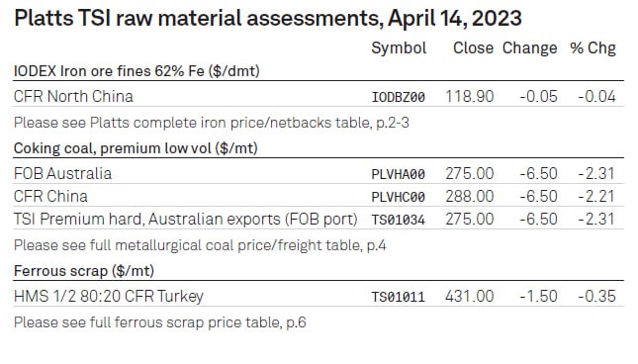Click the 118.90 close price value
This screenshot has width=638, height=364.
(x=470, y=97)
